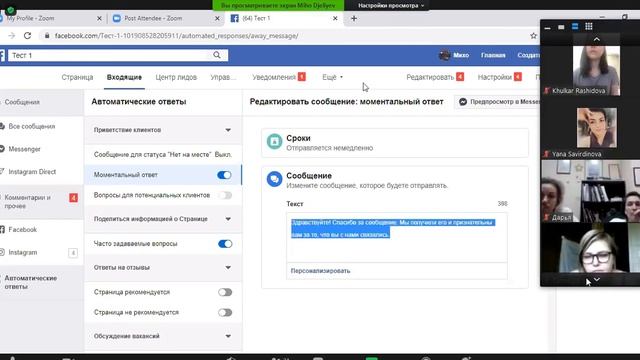The width and height of the screenshot is (640, 360).
Task: Turn off Часто задаваемые вопросы toggle
Action: point(225,244)
